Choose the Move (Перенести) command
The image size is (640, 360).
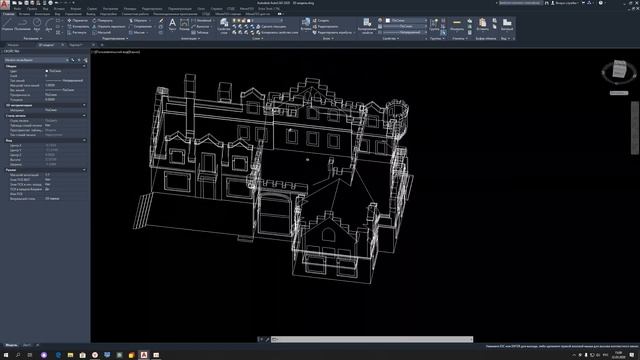pyautogui.click(x=77, y=20)
